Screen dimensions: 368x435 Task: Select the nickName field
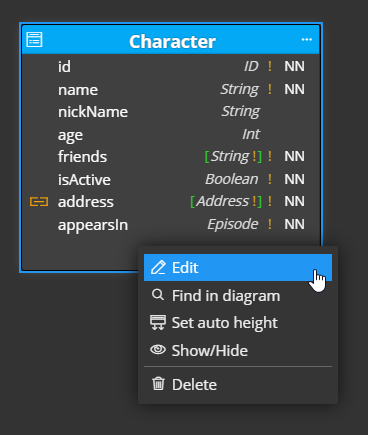93,112
